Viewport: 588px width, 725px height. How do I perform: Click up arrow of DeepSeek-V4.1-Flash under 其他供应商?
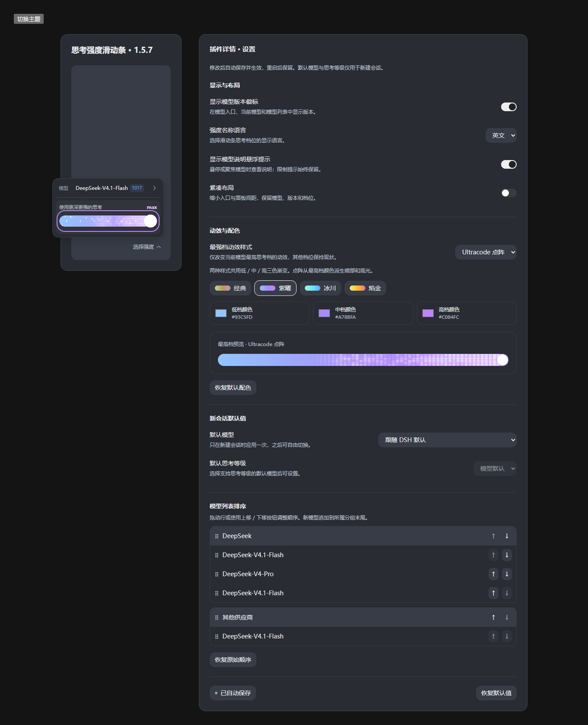[x=493, y=636]
